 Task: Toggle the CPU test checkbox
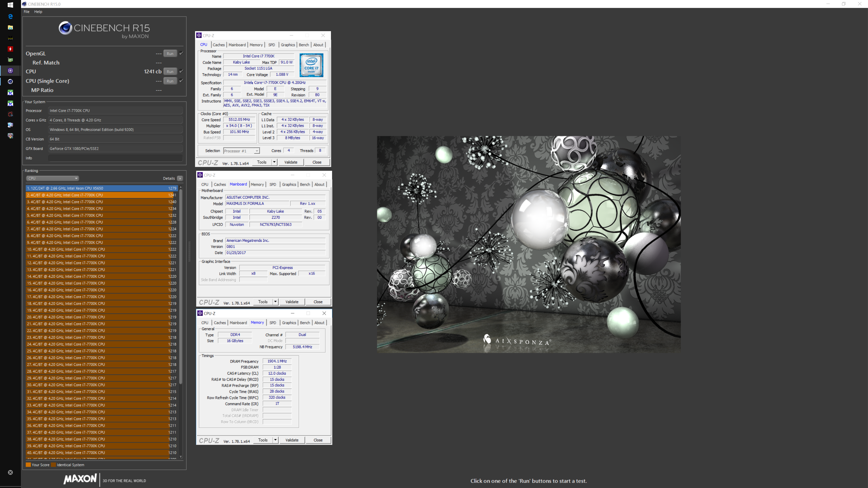click(x=181, y=71)
